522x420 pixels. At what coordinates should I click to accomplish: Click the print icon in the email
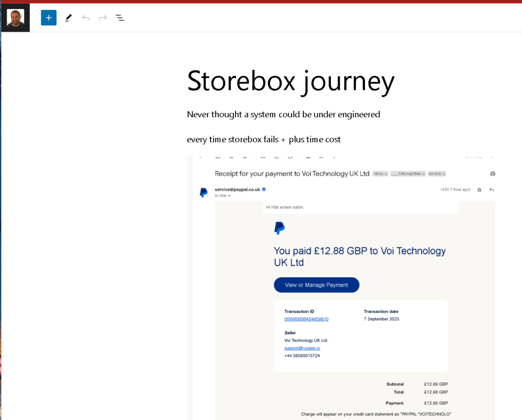tap(493, 174)
